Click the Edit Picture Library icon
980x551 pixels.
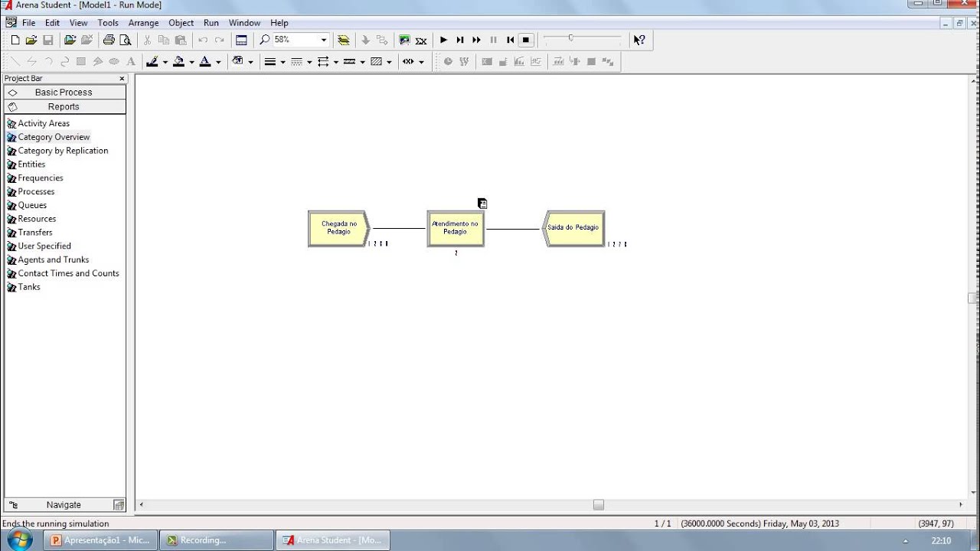pyautogui.click(x=404, y=40)
